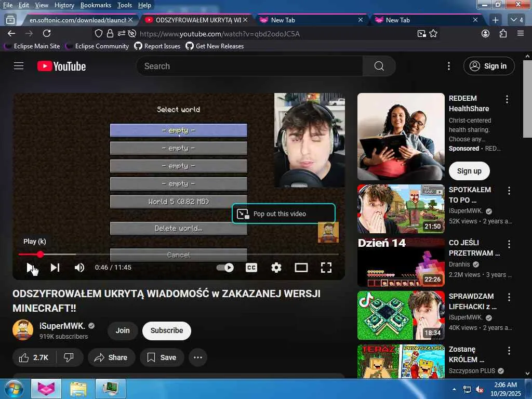532x399 pixels.
Task: Focus the YouTube search field
Action: (x=249, y=66)
